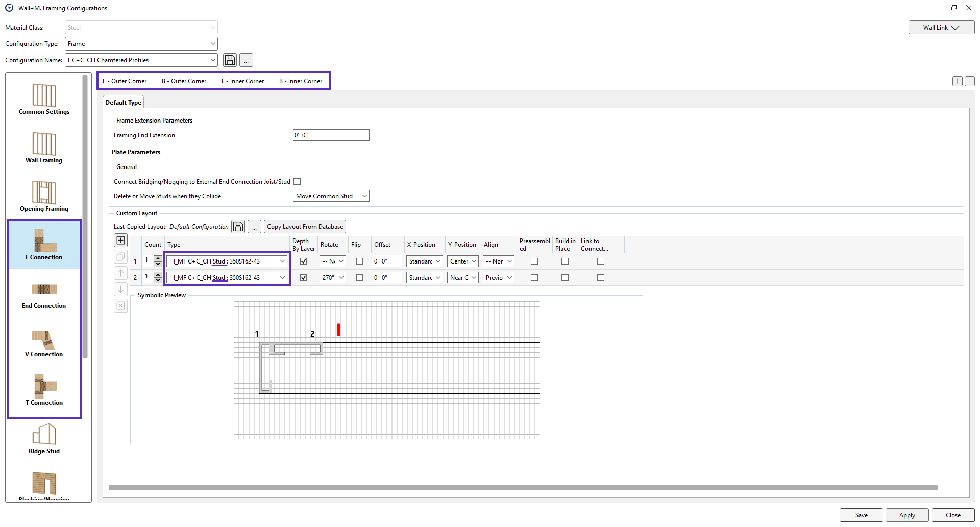Screen dimensions: 980x527
Task: Enable Connect Bridging/Nogging to External End checkbox
Action: (x=297, y=182)
